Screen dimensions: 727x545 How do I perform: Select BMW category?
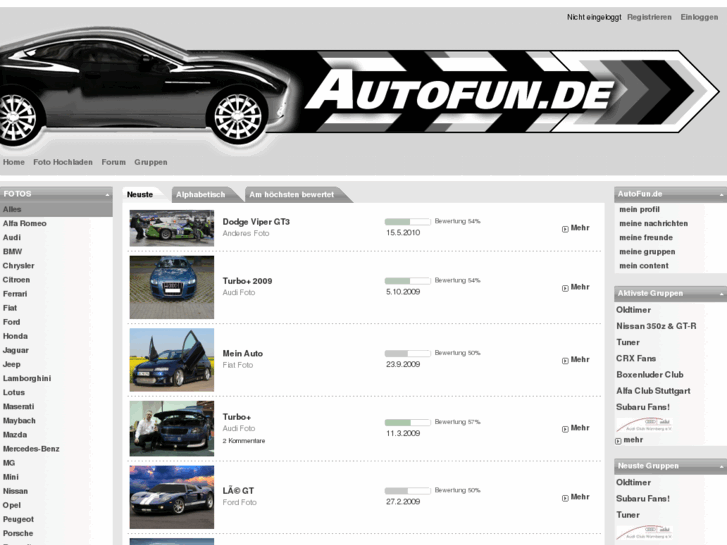[12, 251]
